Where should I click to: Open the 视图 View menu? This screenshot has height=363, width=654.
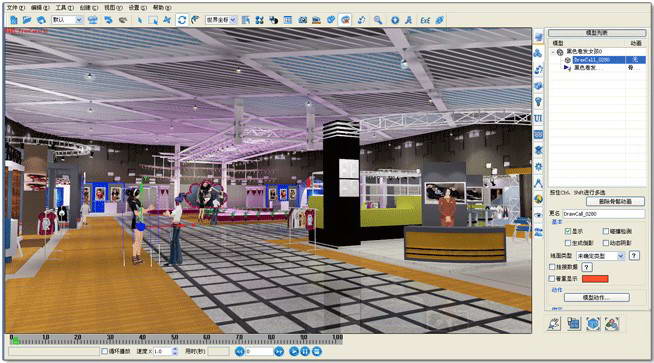click(x=113, y=8)
